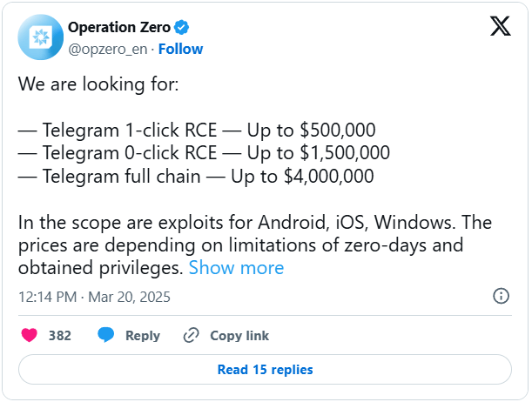Click the blue reply bubble icon
The height and width of the screenshot is (402, 532).
pos(106,335)
